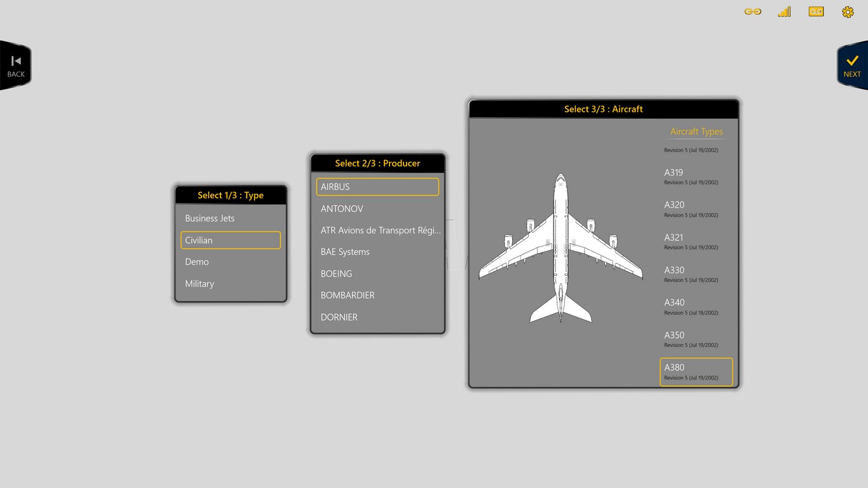
Task: Choose the A321 aircraft
Action: point(696,241)
